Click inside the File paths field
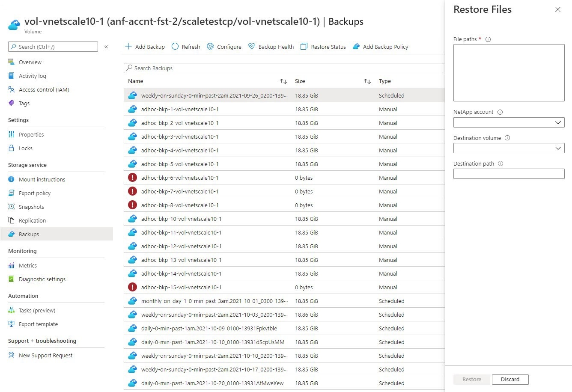 509,73
